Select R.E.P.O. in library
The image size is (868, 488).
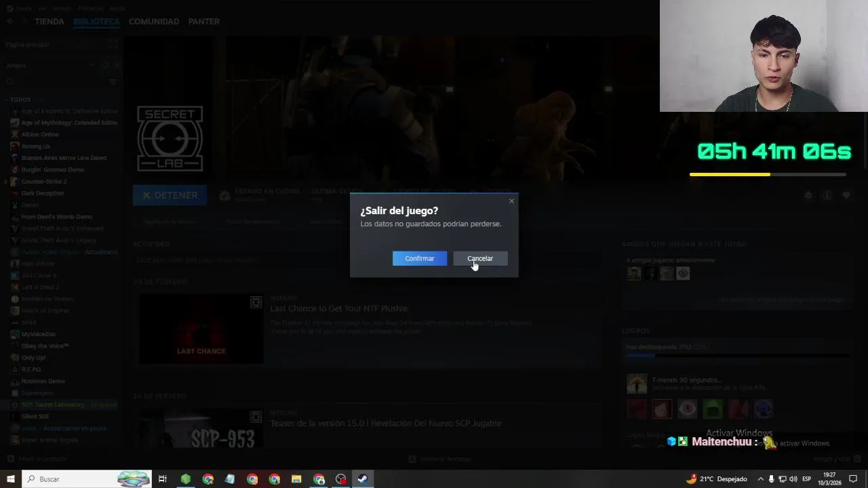[x=31, y=369]
